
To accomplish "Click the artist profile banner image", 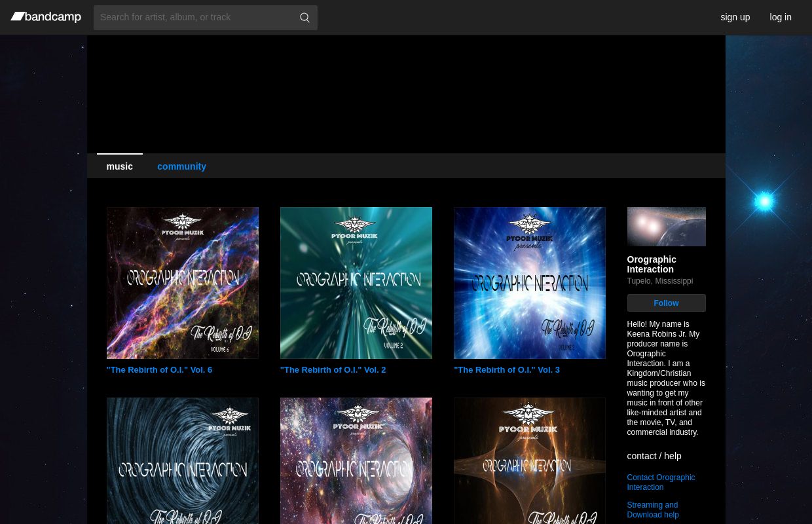I will pos(666,227).
